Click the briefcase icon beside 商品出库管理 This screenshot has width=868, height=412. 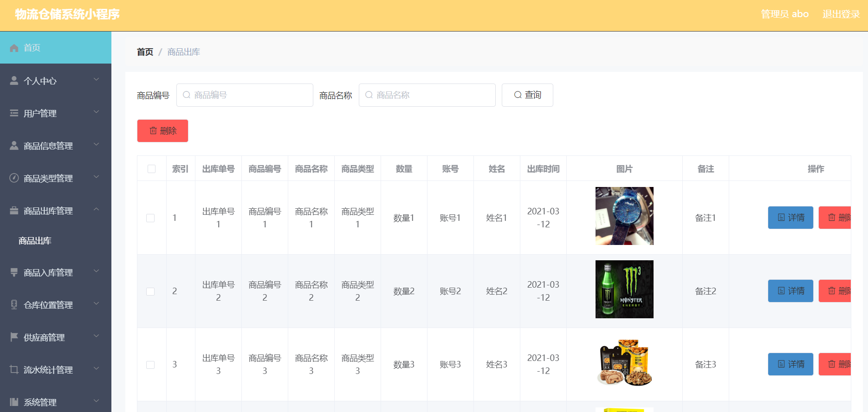tap(14, 211)
